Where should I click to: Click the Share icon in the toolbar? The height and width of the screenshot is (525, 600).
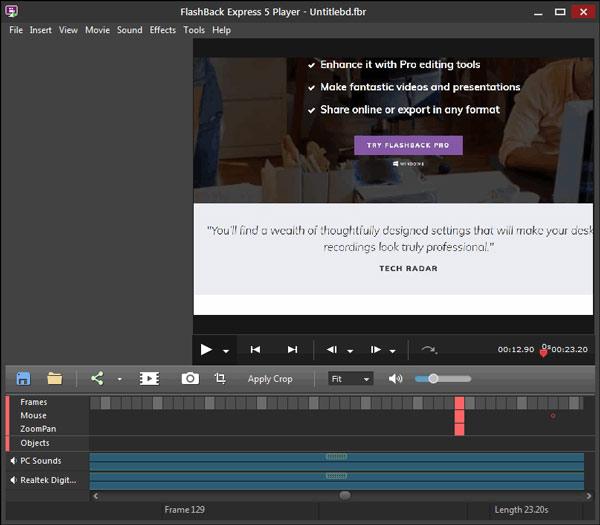coord(97,379)
